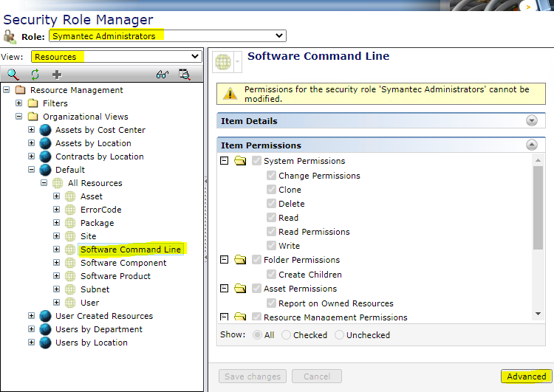Click the magnifying glass search icon
This screenshot has width=554, height=392.
[13, 74]
